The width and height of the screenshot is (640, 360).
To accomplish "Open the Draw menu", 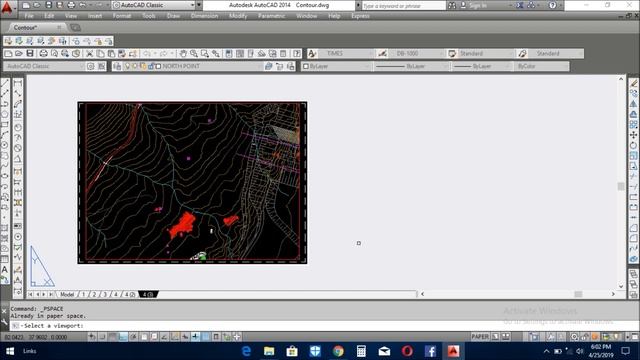I will pyautogui.click(x=173, y=16).
